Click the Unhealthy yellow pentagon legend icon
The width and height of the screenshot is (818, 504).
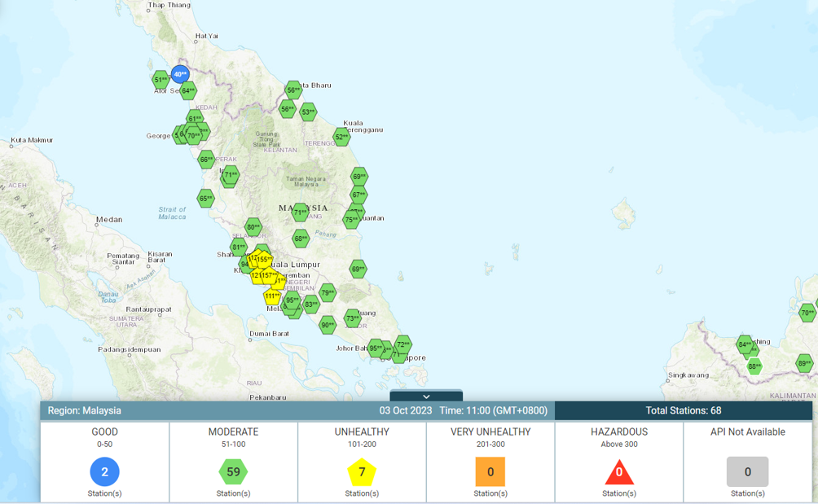(362, 471)
